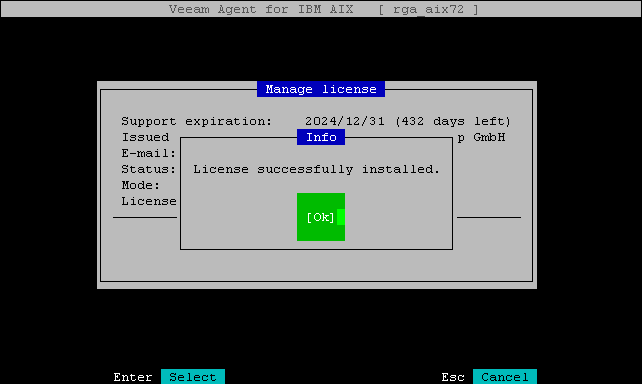The image size is (642, 384).
Task: Click the 'E-mail:' label
Action: click(149, 153)
